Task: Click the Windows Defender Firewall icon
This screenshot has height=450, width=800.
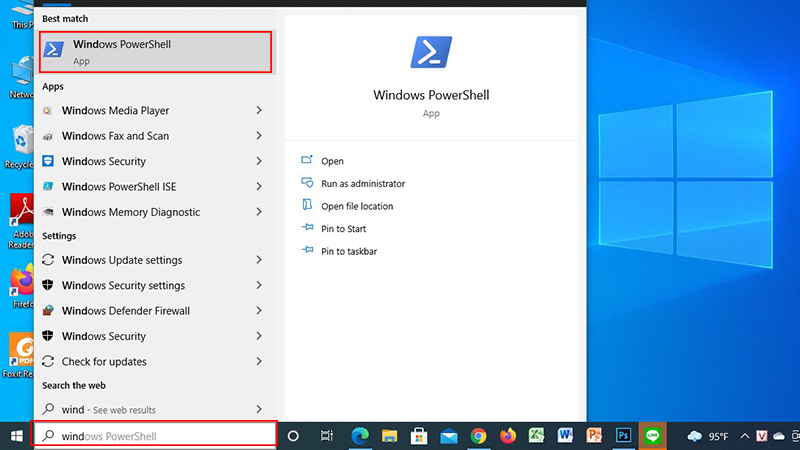Action: [x=48, y=310]
